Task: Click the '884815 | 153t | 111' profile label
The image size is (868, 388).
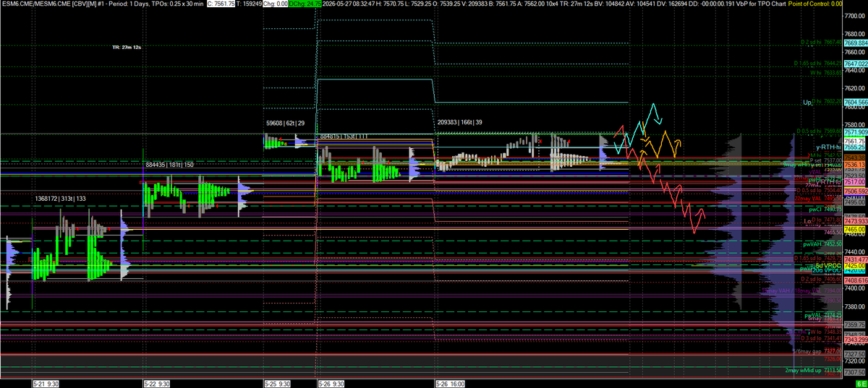Action: (343, 135)
